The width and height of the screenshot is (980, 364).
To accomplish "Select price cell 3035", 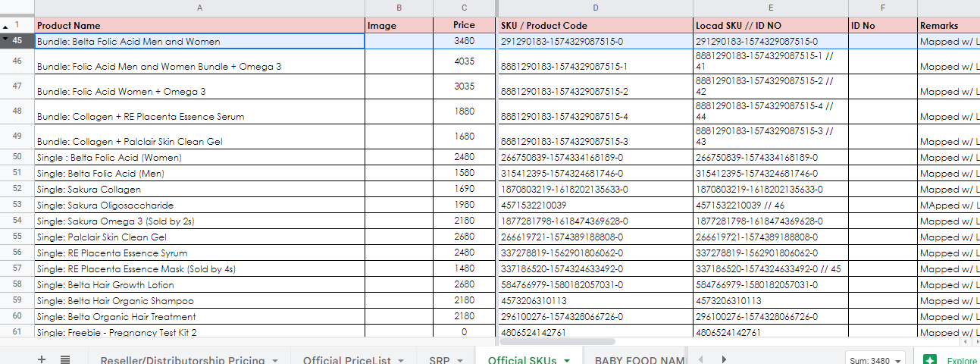I will coord(464,86).
